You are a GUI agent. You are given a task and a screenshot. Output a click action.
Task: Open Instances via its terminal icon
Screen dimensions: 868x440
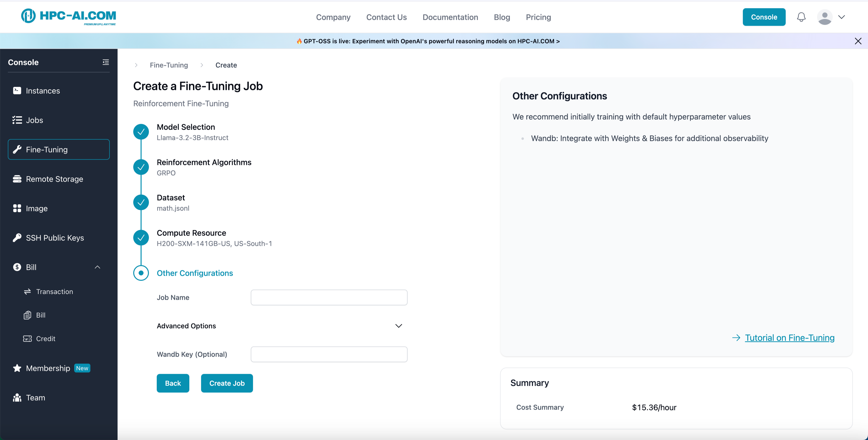tap(17, 91)
